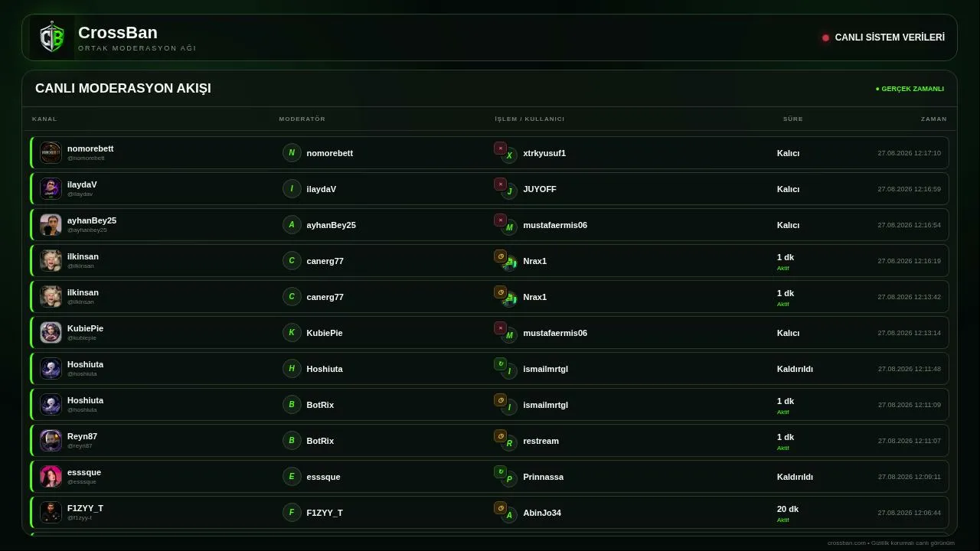
Task: Click the CrossBan shield logo
Action: pyautogui.click(x=51, y=37)
